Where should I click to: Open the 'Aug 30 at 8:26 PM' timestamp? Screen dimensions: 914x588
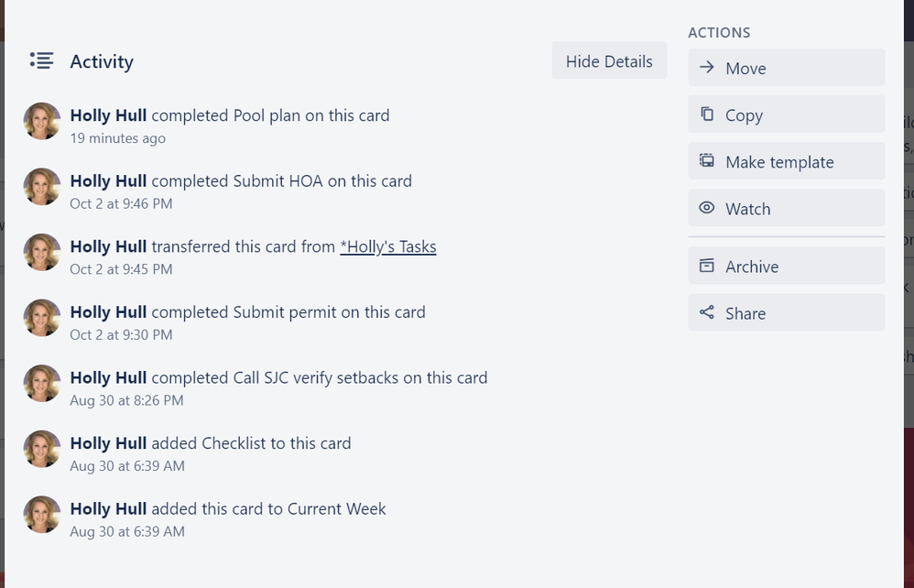(126, 400)
